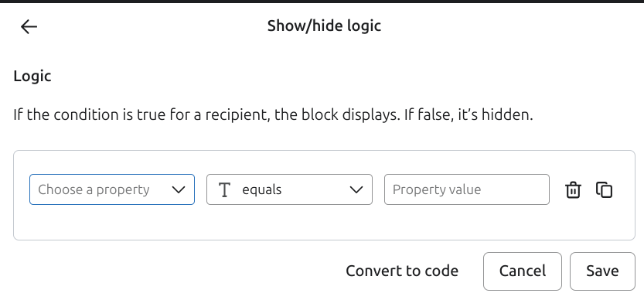Open the "Choose a property" dropdown
644x300 pixels.
111,189
